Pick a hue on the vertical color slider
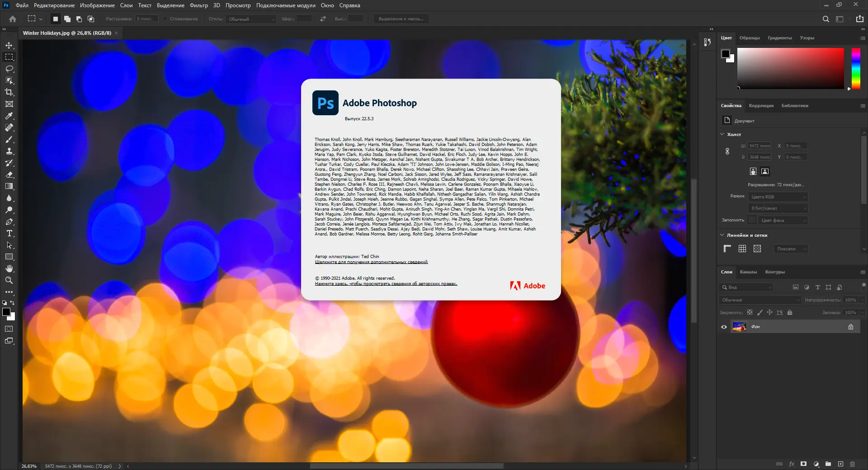Screen dimensions: 868x470 (x=855, y=68)
